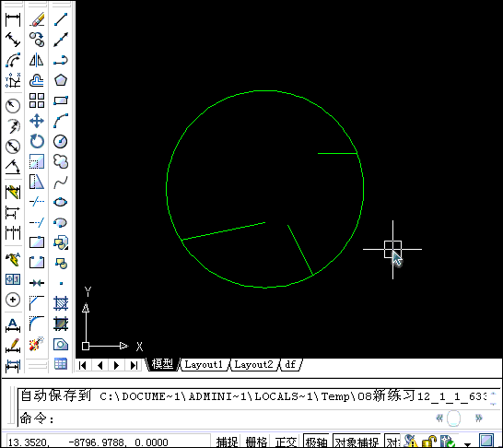The height and width of the screenshot is (448, 503).
Task: Activate the Quick Dimension tool
Action: [13, 192]
